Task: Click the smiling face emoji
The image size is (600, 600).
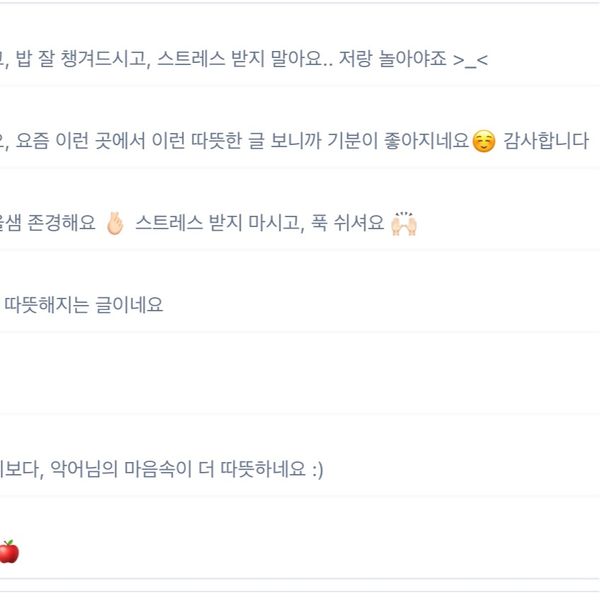Action: point(484,142)
